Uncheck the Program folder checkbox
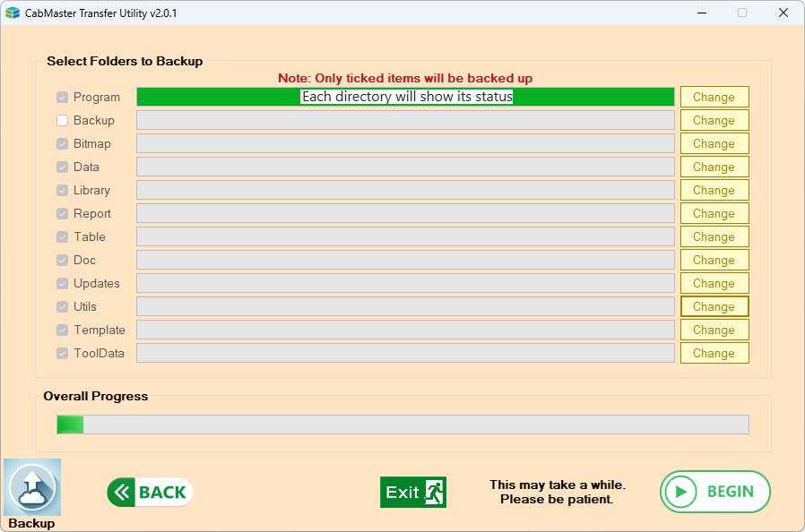The width and height of the screenshot is (805, 532). tap(61, 97)
